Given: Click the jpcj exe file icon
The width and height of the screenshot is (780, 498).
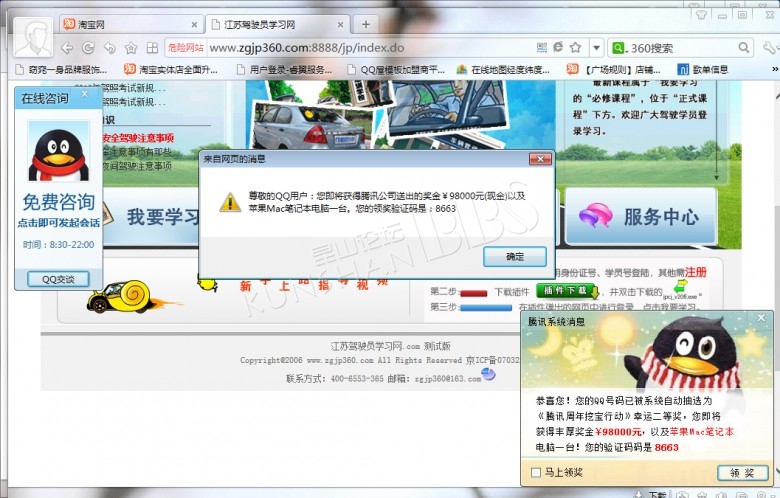Looking at the screenshot, I should [681, 287].
